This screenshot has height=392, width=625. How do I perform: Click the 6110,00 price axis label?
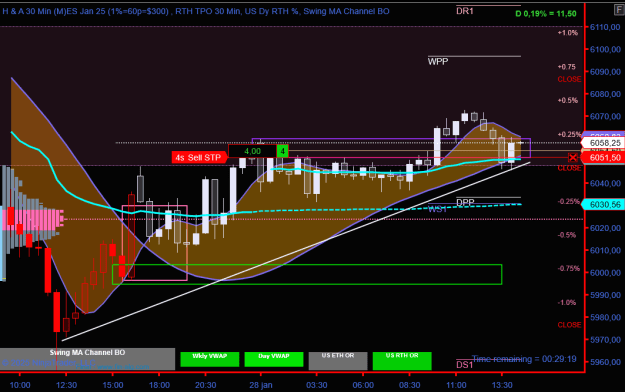click(x=605, y=27)
